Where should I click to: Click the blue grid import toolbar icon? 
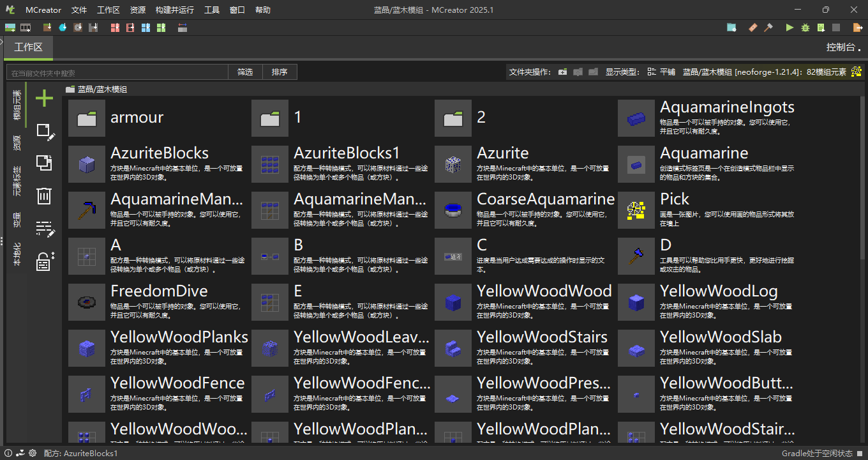[x=146, y=27]
